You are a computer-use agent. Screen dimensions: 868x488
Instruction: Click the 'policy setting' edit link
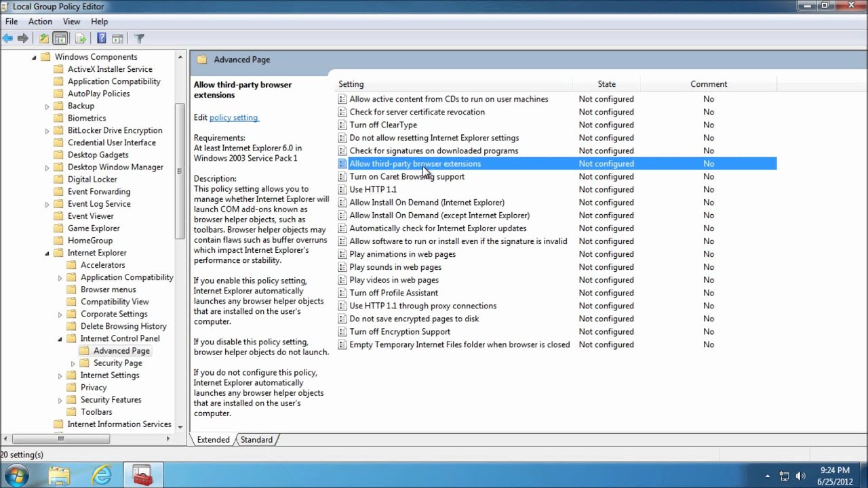point(233,117)
